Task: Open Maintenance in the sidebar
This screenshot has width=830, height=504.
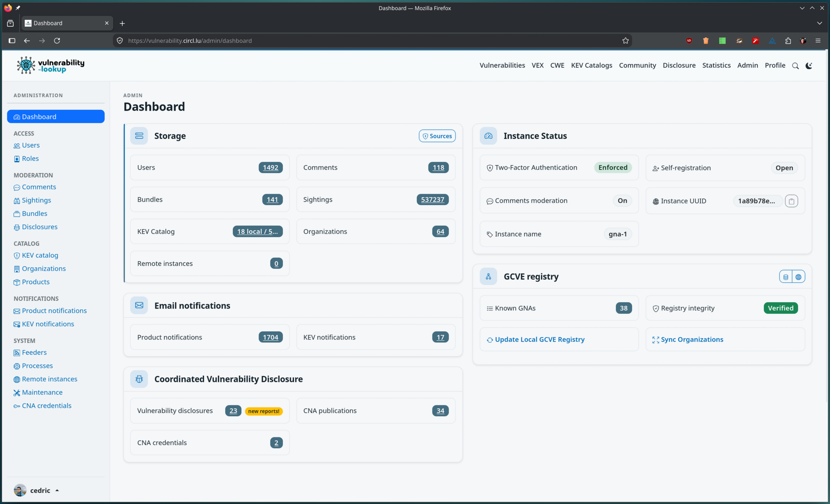Action: pyautogui.click(x=38, y=392)
